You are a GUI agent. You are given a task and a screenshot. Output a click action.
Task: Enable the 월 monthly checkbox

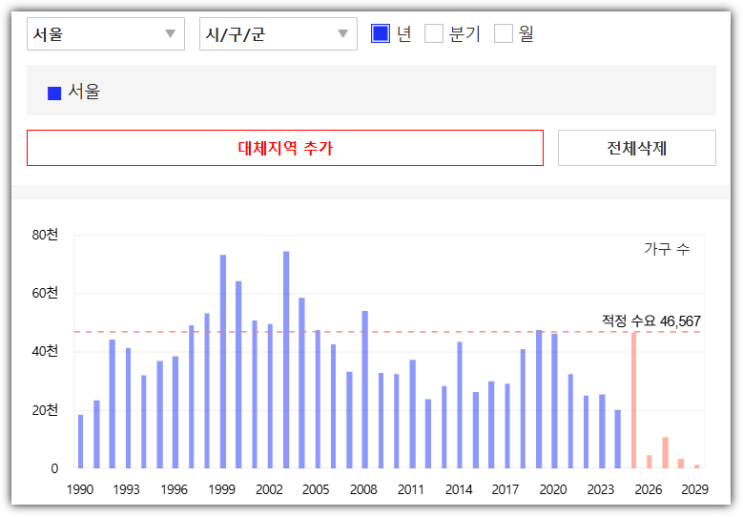click(x=503, y=34)
